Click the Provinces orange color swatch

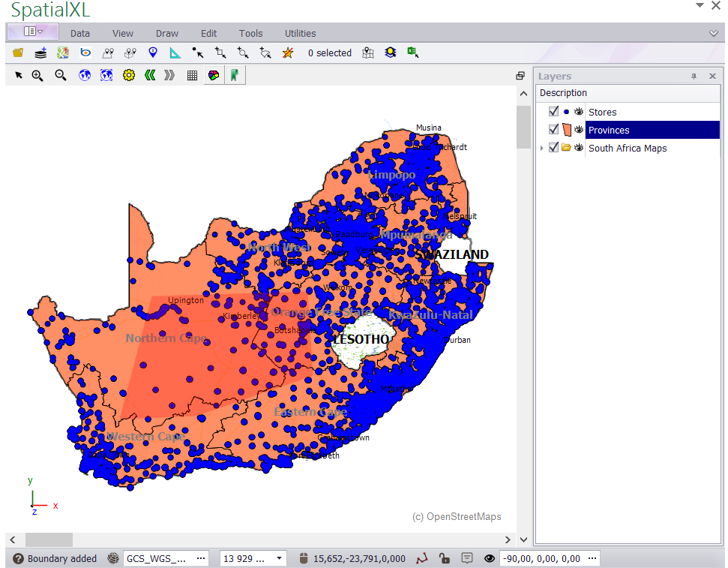click(566, 130)
